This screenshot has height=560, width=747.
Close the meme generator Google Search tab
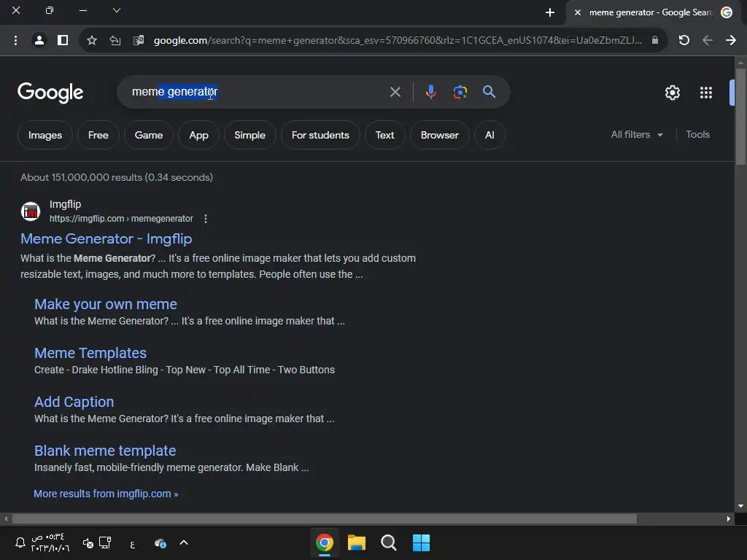tap(578, 12)
